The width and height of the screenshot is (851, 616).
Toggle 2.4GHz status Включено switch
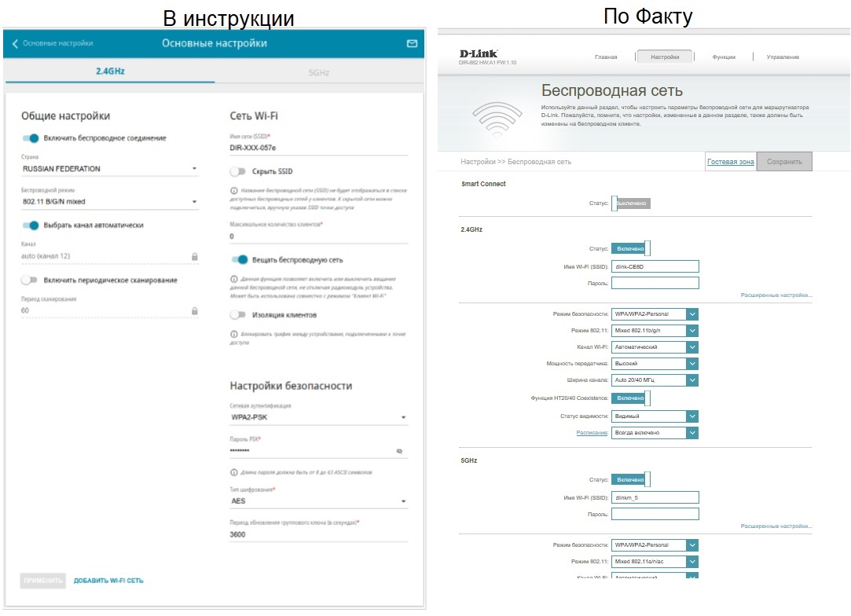coord(631,248)
